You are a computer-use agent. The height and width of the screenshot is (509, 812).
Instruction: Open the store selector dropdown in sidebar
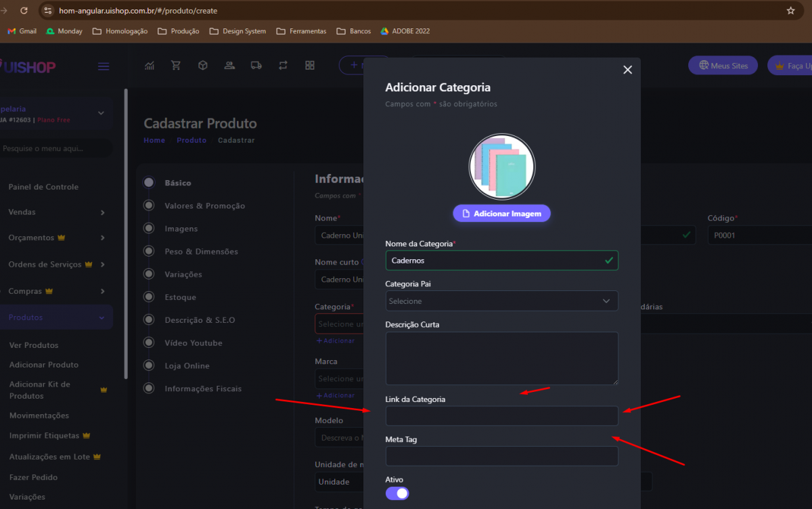101,113
